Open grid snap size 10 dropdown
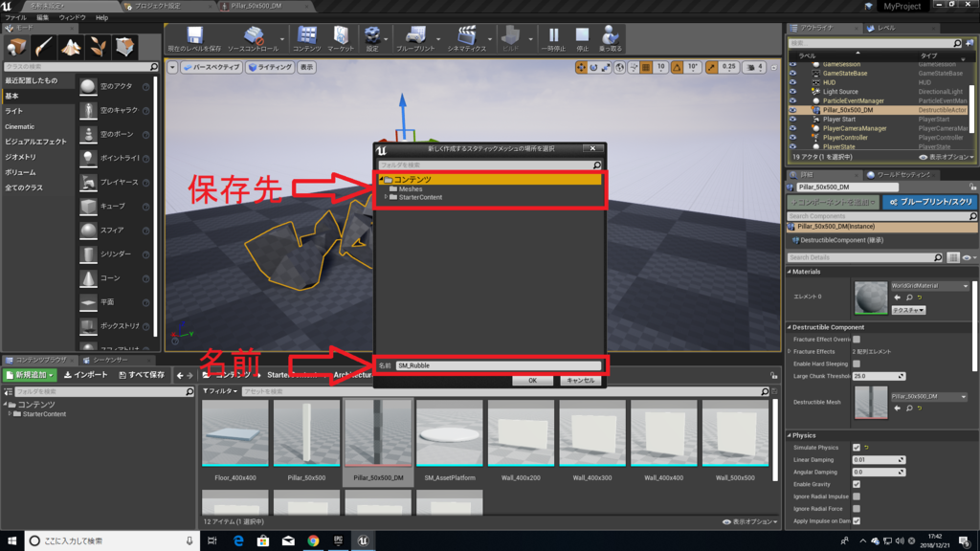Viewport: 980px width, 551px height. point(660,68)
